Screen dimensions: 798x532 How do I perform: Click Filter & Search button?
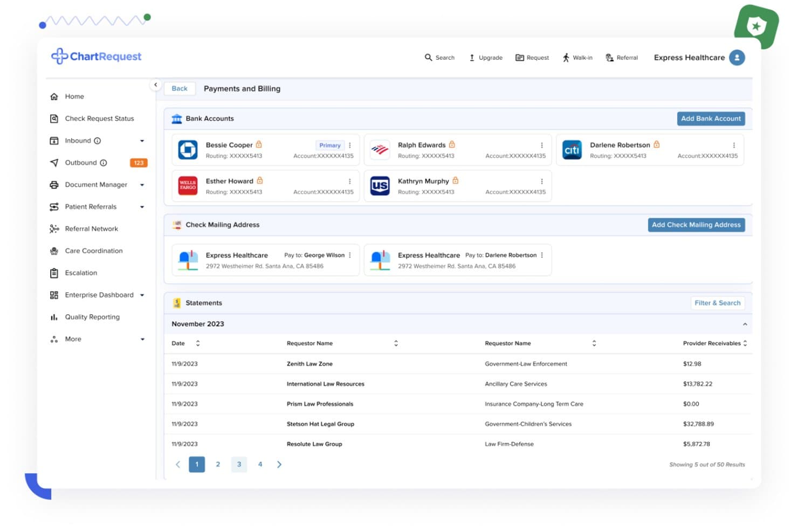coord(717,303)
